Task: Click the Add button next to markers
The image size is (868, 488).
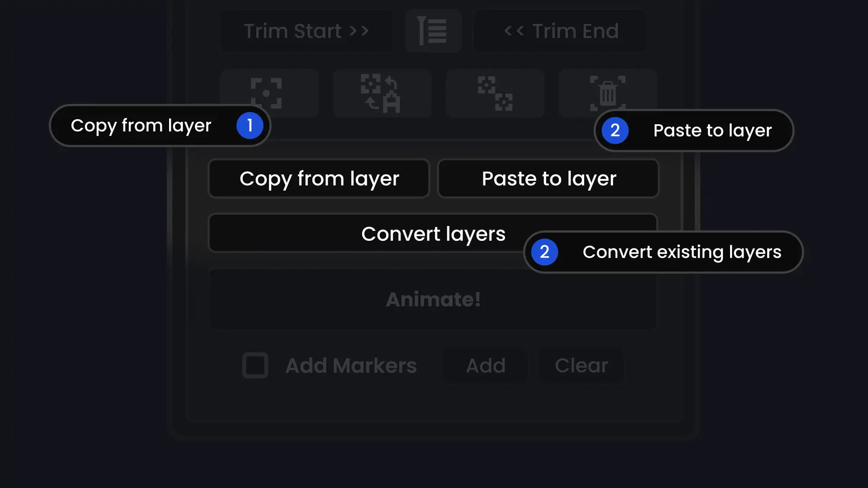Action: 485,366
